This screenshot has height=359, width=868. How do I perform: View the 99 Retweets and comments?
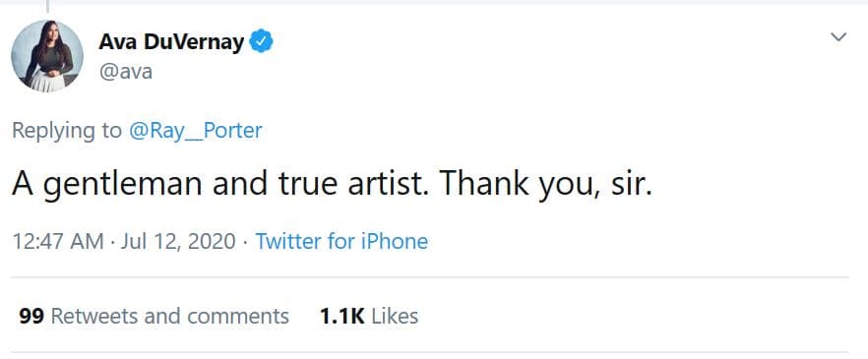[154, 316]
